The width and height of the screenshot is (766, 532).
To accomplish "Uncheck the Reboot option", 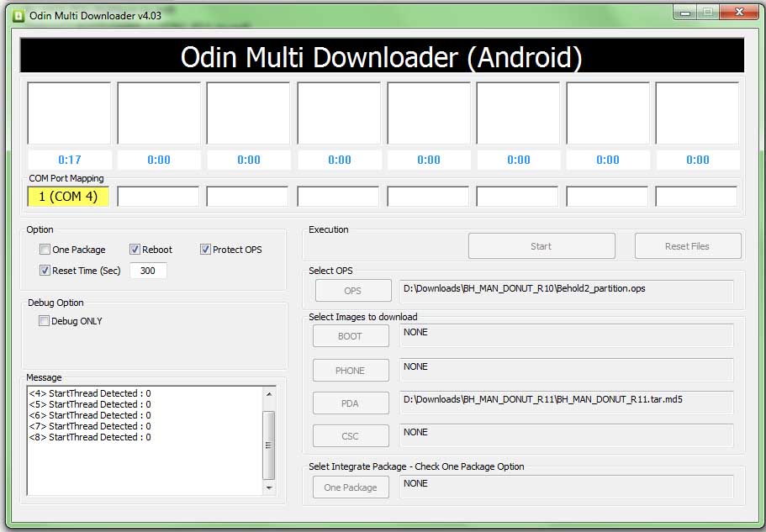I will 135,250.
